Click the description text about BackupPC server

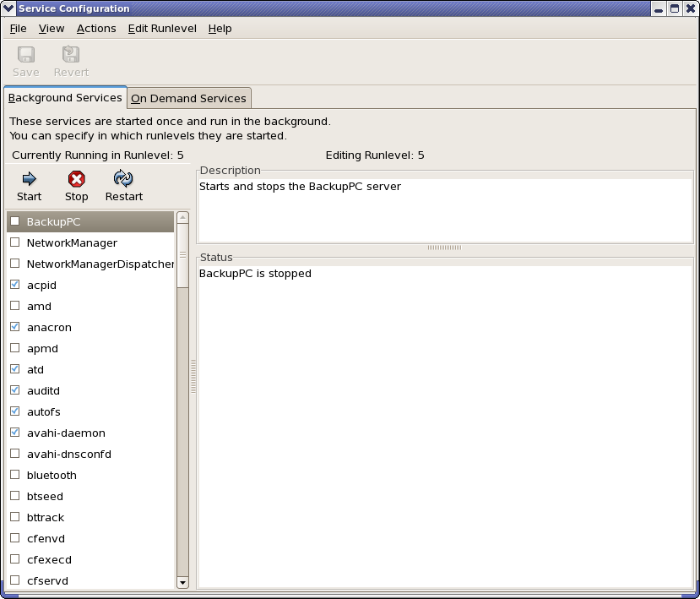point(300,187)
